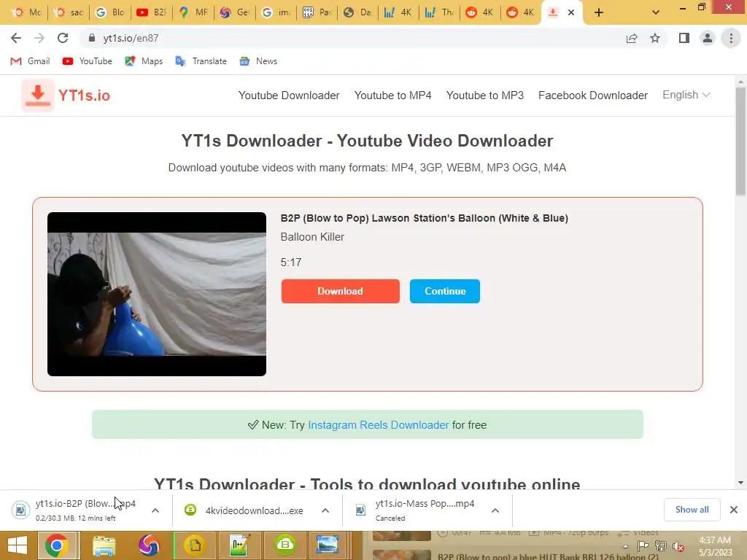The height and width of the screenshot is (560, 747).
Task: Open the Youtube to MP4 menu item
Action: click(392, 96)
